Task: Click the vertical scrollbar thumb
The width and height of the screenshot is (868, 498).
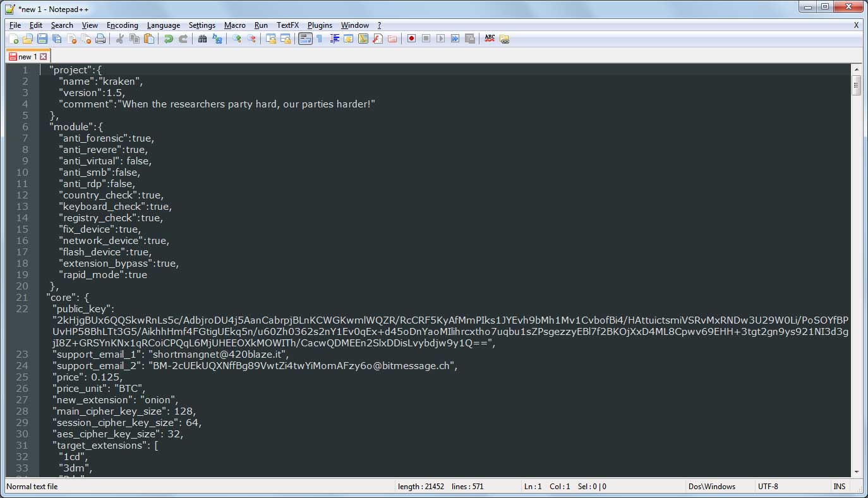Action: [x=857, y=85]
